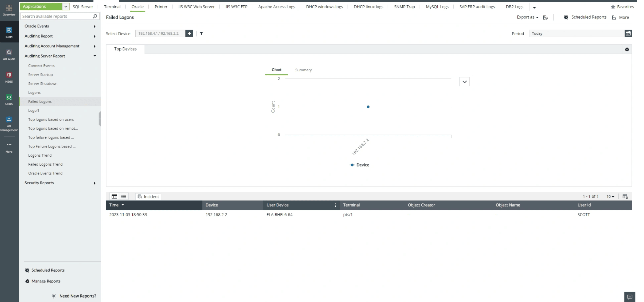
Task: Open the chart type chevron dropdown
Action: (464, 82)
